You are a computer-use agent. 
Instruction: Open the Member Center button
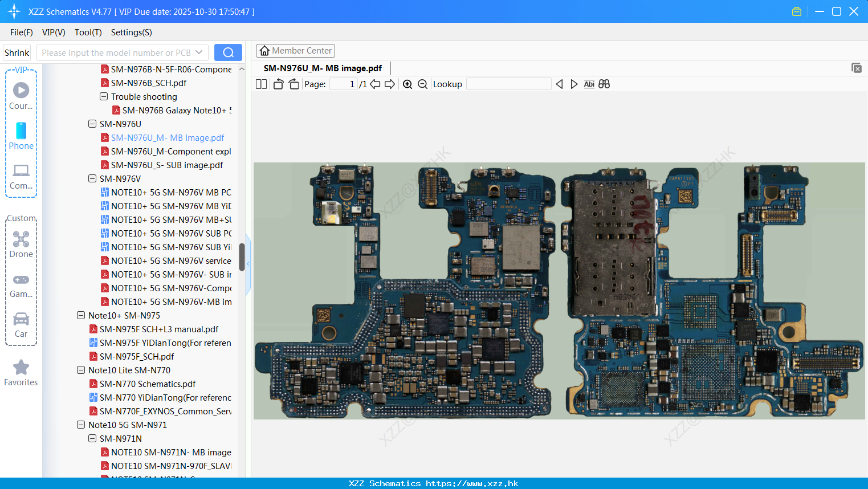295,51
